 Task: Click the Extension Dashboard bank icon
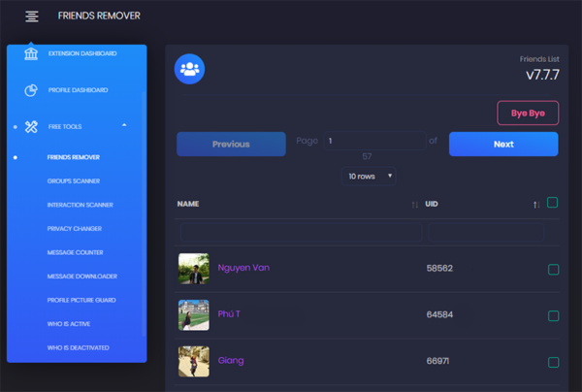(x=31, y=53)
